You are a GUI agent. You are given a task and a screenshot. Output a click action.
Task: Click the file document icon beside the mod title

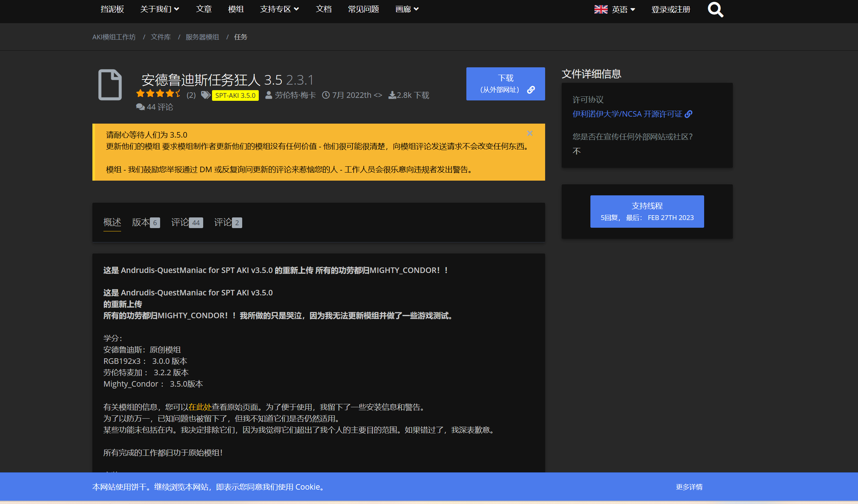pyautogui.click(x=110, y=85)
